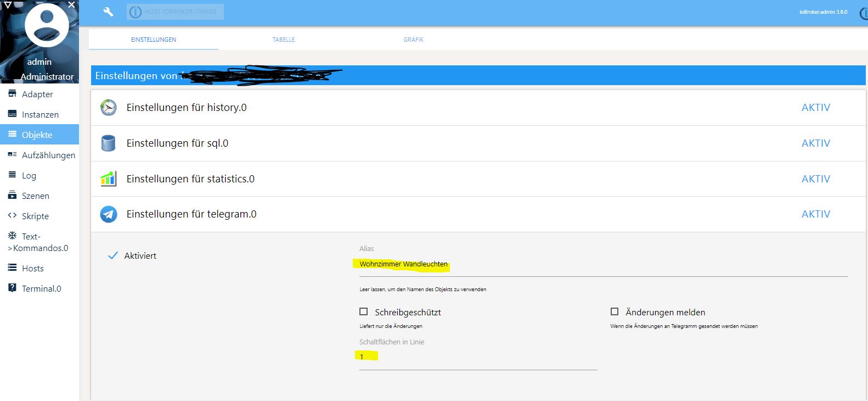Viewport: 868px width, 401px height.
Task: Click the statistics.0 chart icon
Action: [109, 179]
